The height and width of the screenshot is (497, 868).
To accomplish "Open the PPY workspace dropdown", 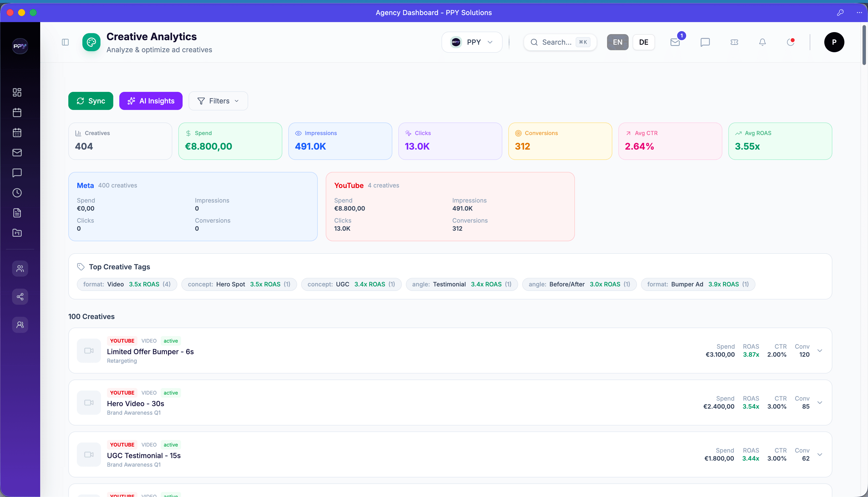I will [x=472, y=42].
